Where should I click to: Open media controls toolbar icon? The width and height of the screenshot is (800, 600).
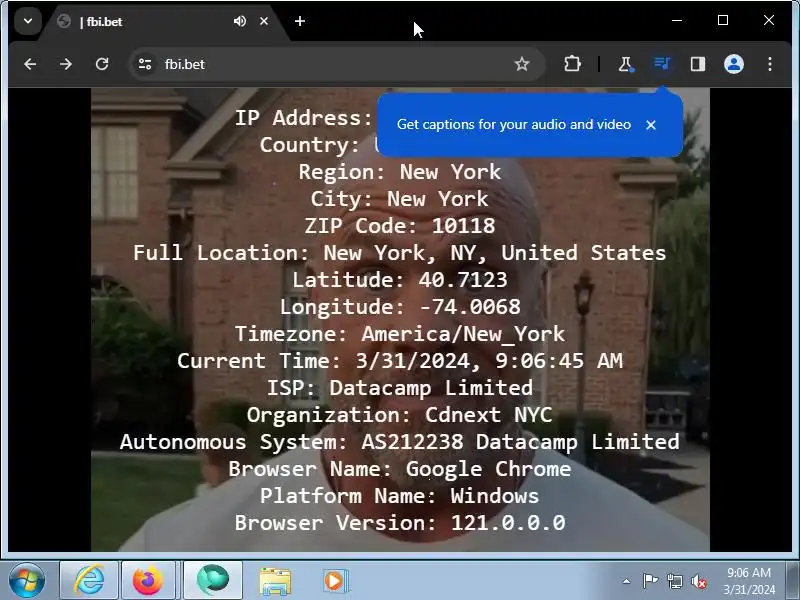click(x=662, y=64)
